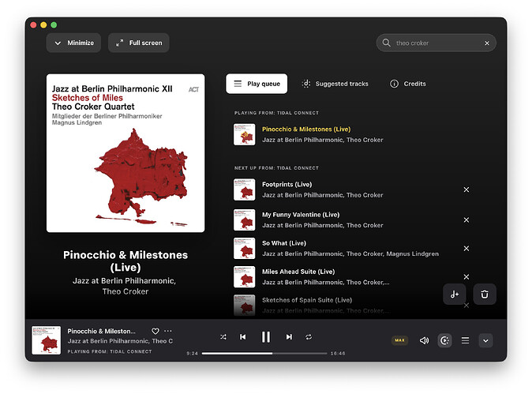The image size is (532, 394).
Task: Click Pinocchio & Milestones (Live) in queue
Action: point(306,129)
